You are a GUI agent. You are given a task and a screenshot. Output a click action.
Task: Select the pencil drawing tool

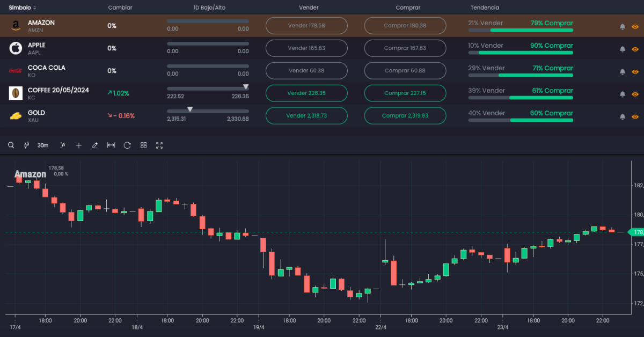pyautogui.click(x=95, y=145)
